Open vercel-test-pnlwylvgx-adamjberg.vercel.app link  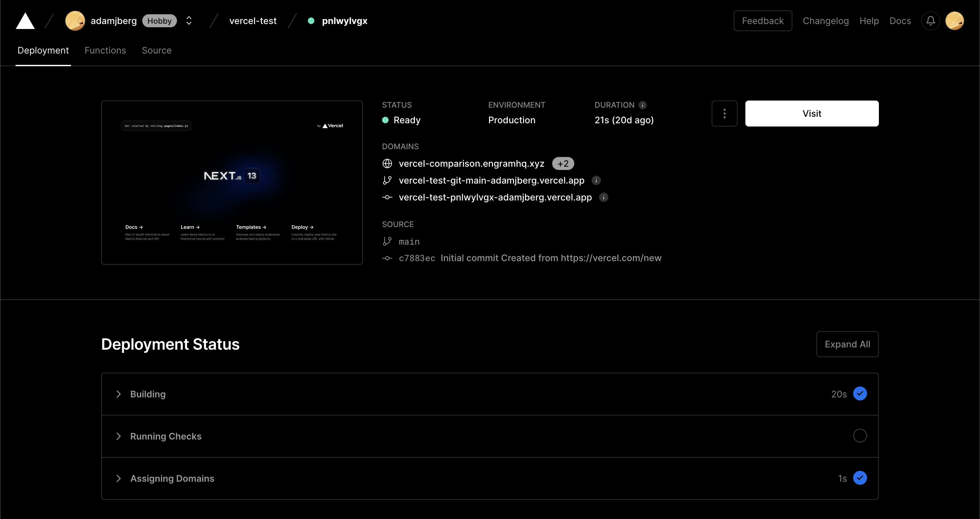495,197
